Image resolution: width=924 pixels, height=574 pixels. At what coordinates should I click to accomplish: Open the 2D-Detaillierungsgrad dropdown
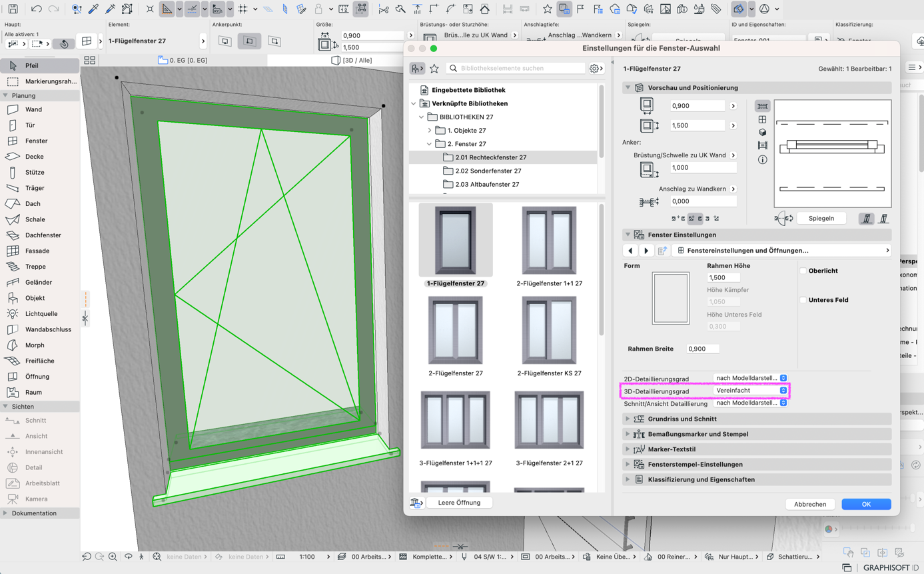click(751, 378)
